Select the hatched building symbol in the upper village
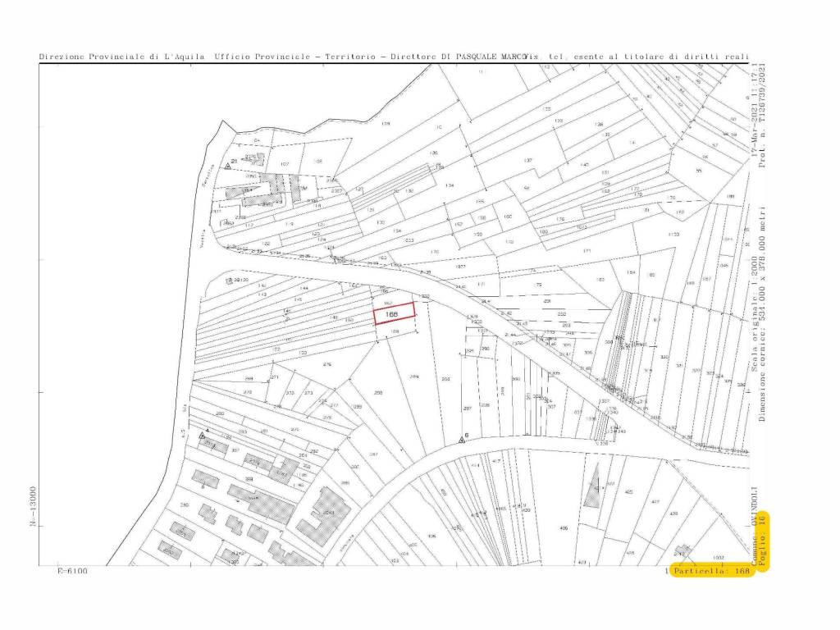 271,184
